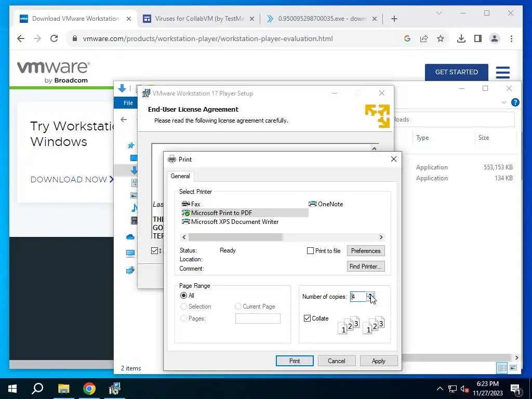This screenshot has width=532, height=399.
Task: Enable Print to file checkbox
Action: 310,251
